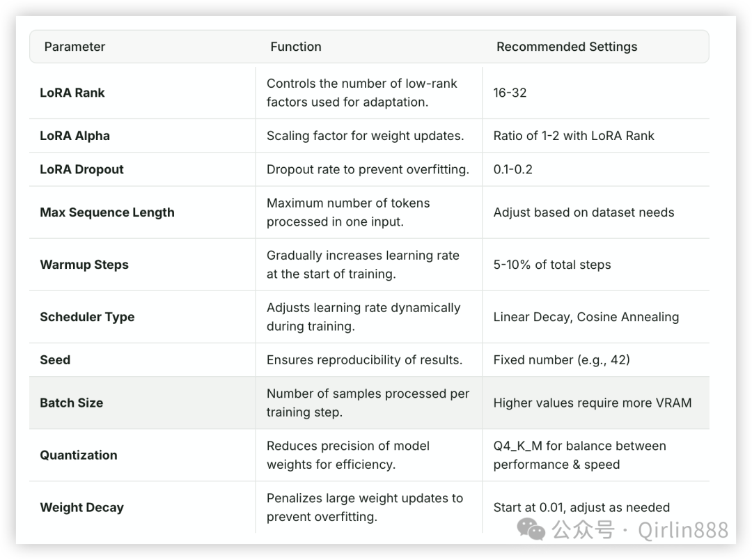Viewport: 752px width, 560px height.
Task: Click the Parameter column header
Action: coord(75,47)
